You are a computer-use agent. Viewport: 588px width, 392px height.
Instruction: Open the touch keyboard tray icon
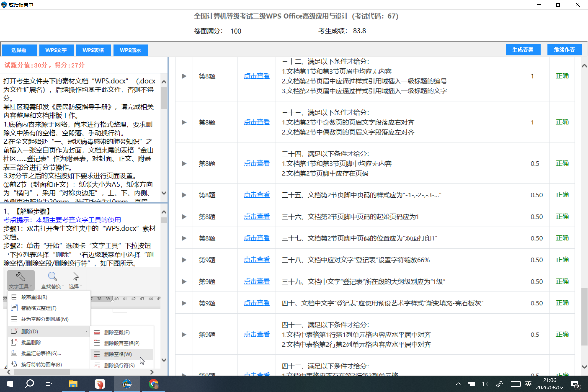[516, 384]
